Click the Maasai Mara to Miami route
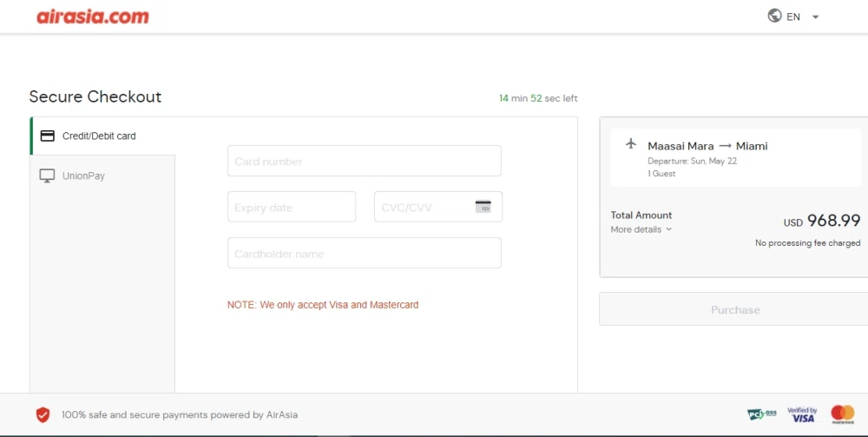 tap(707, 146)
